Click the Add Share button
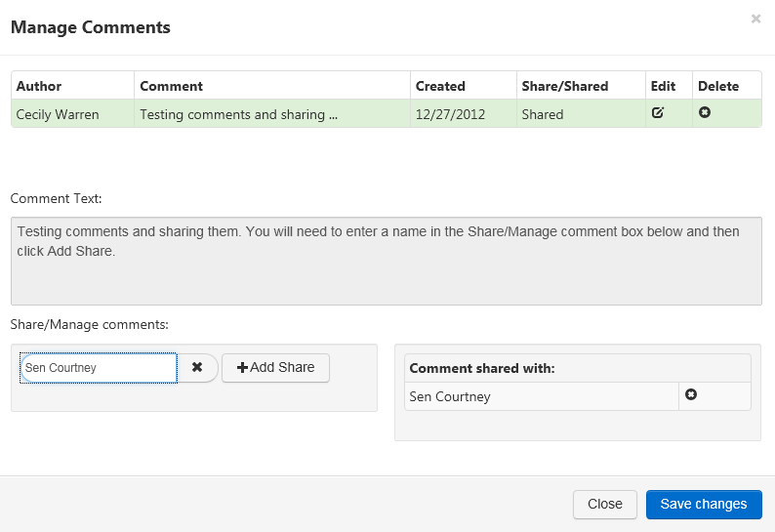 coord(276,367)
